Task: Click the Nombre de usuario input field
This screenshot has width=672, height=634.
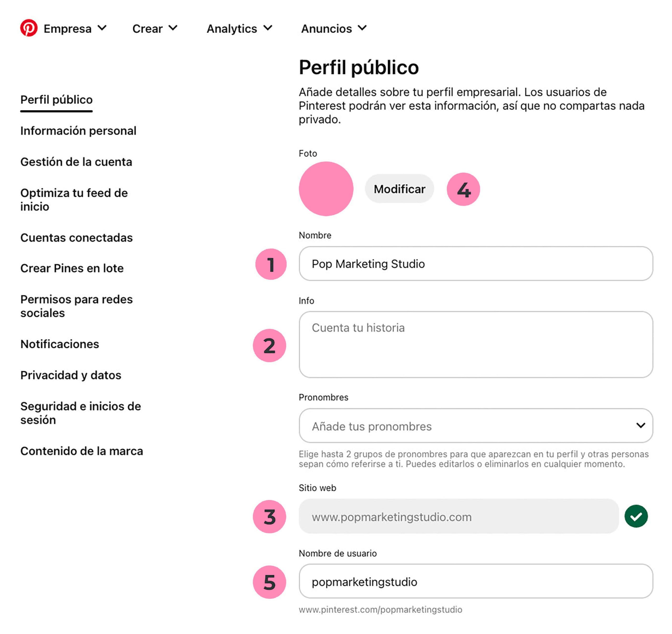Action: tap(476, 581)
